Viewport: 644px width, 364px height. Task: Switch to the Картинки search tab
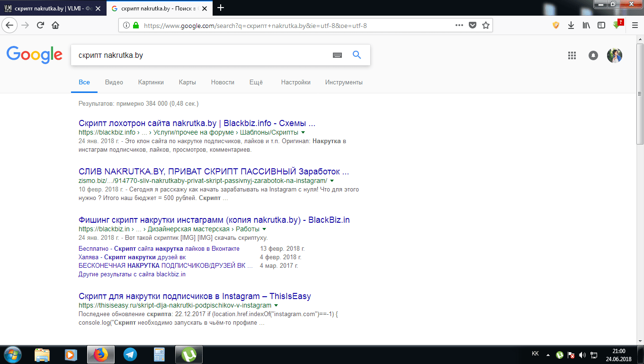click(x=151, y=82)
